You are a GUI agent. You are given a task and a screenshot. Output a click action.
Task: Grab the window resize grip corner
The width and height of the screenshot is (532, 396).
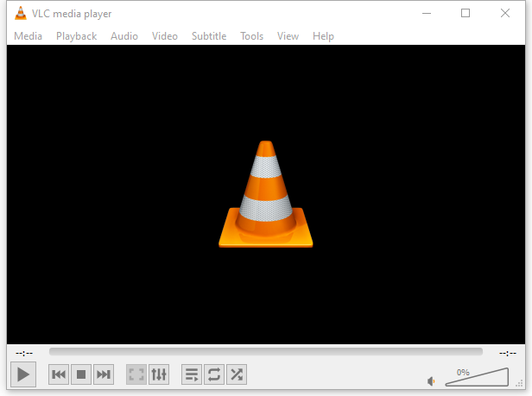[519, 383]
